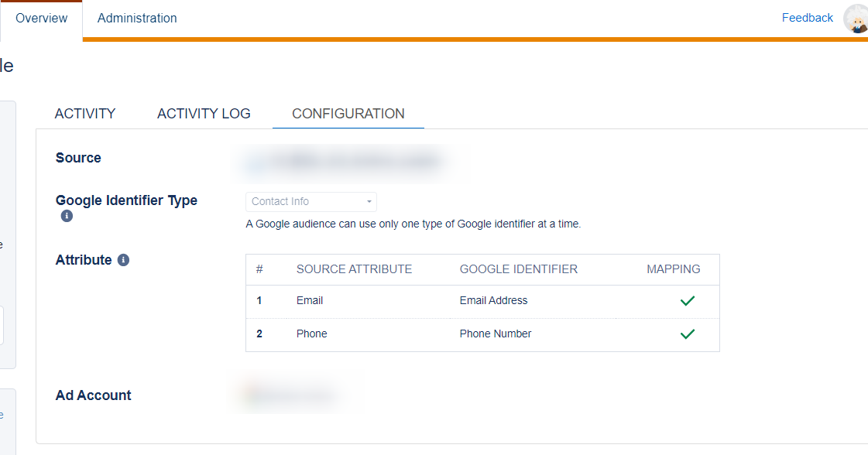Click the GOOGLE IDENTIFIER column header
The image size is (868, 455).
tap(519, 269)
